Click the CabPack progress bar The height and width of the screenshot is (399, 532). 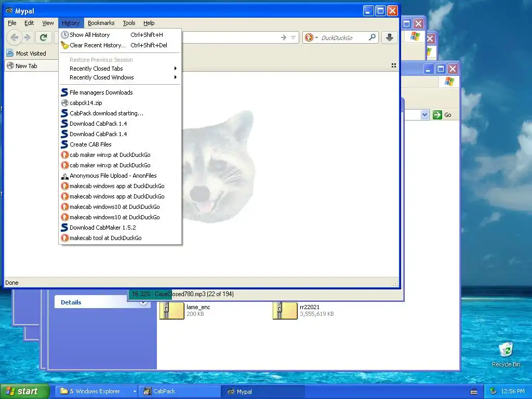pyautogui.click(x=265, y=294)
